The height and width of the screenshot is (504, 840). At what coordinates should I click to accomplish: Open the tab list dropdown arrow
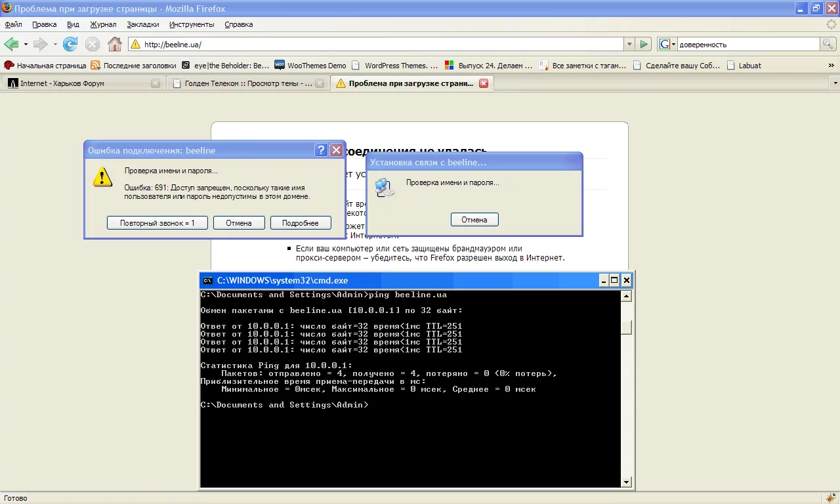pyautogui.click(x=835, y=83)
